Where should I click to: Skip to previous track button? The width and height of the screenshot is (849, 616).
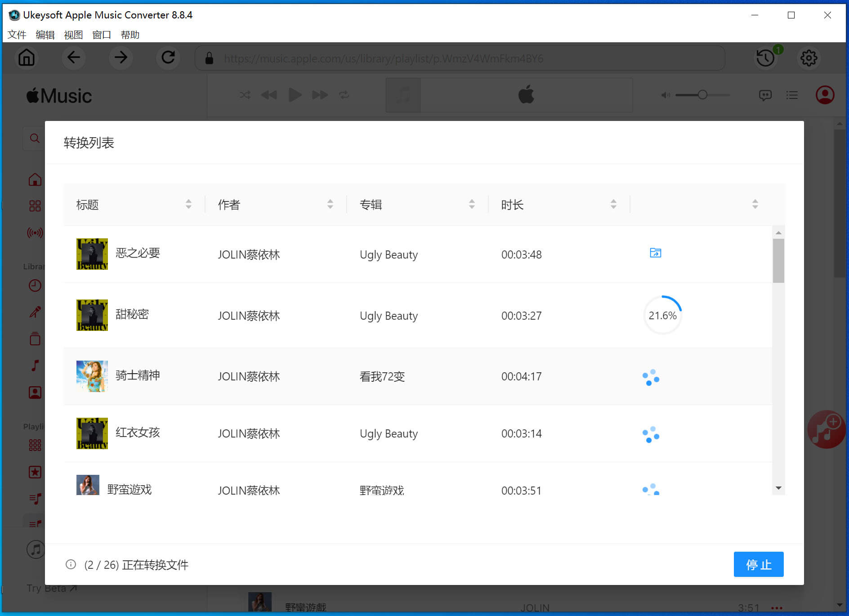click(269, 95)
